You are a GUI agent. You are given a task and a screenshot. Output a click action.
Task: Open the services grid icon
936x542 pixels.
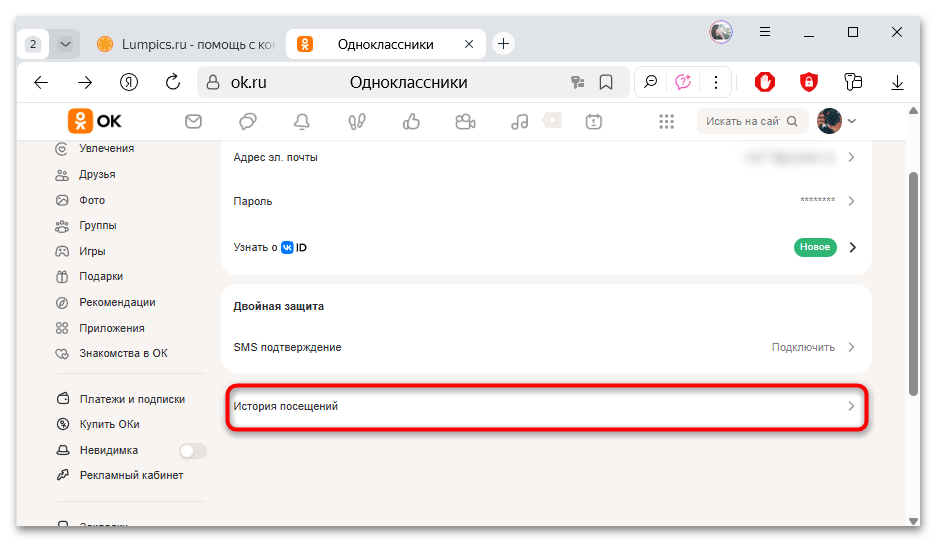(x=667, y=122)
